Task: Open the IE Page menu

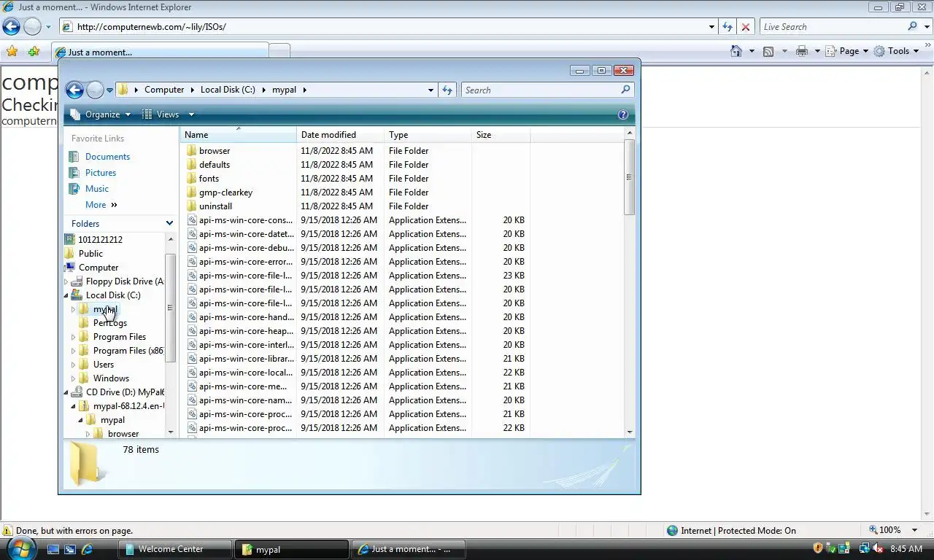Action: coord(847,51)
